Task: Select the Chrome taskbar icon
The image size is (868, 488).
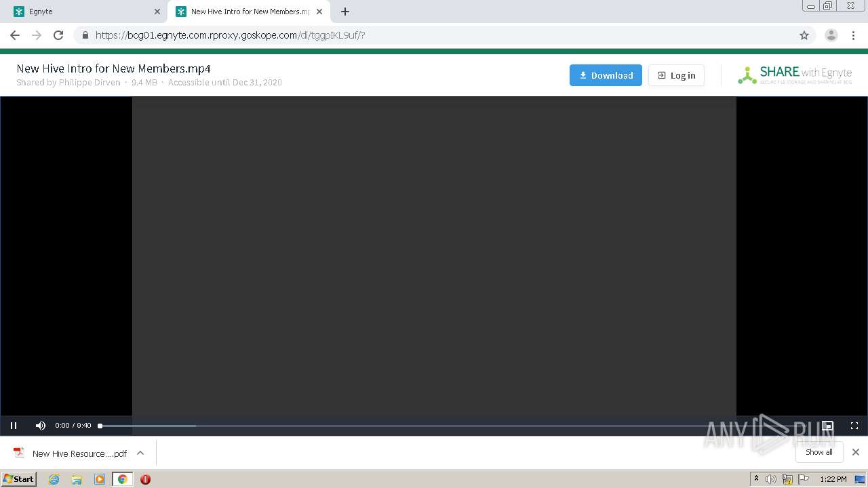Action: [122, 479]
